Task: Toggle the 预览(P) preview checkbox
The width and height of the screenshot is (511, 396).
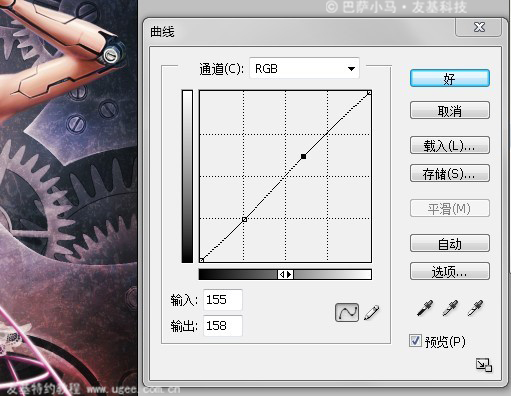Action: tap(415, 341)
